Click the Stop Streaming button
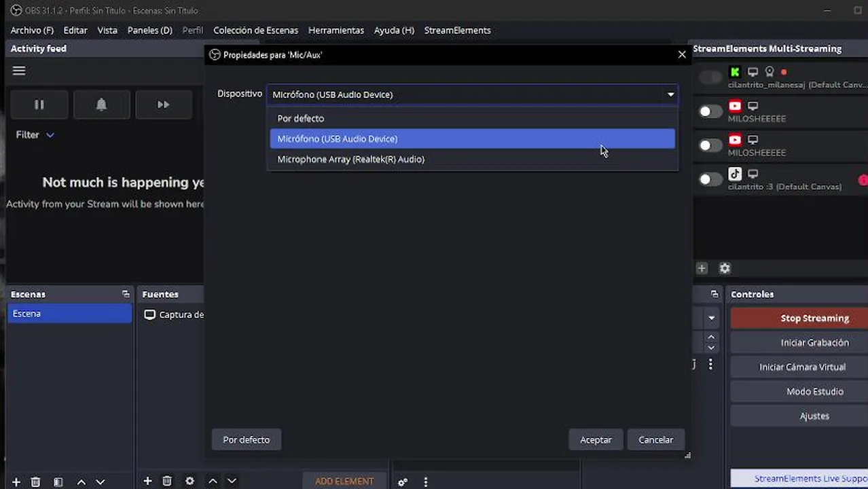 tap(799, 318)
